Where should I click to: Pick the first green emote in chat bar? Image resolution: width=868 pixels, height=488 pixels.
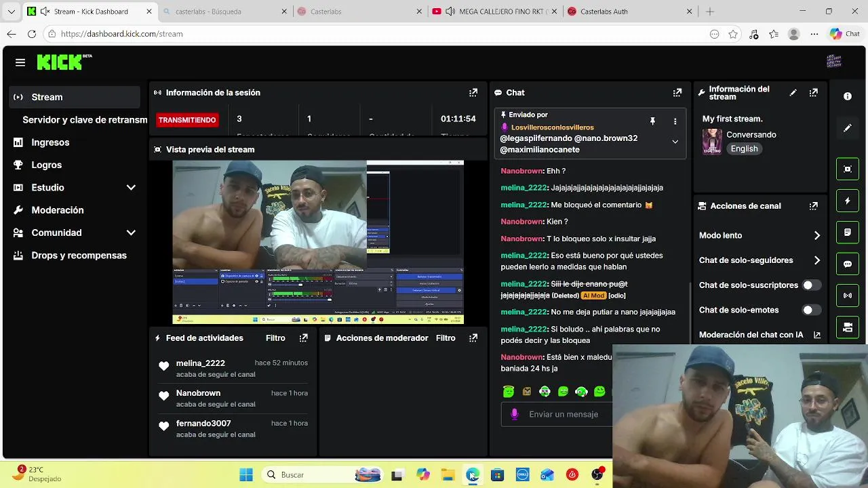(x=509, y=391)
